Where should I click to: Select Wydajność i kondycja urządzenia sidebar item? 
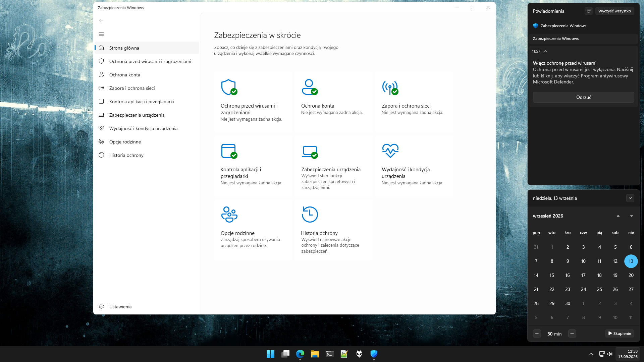pyautogui.click(x=147, y=128)
